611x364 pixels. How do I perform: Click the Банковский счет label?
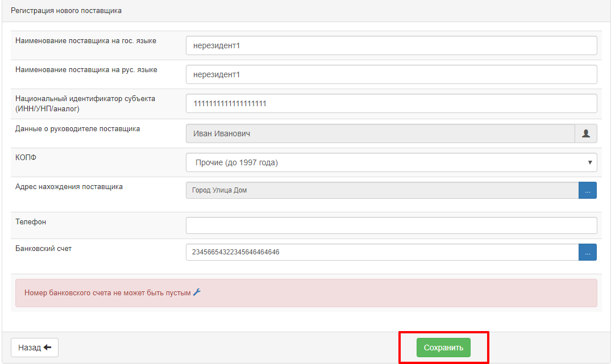(x=43, y=249)
